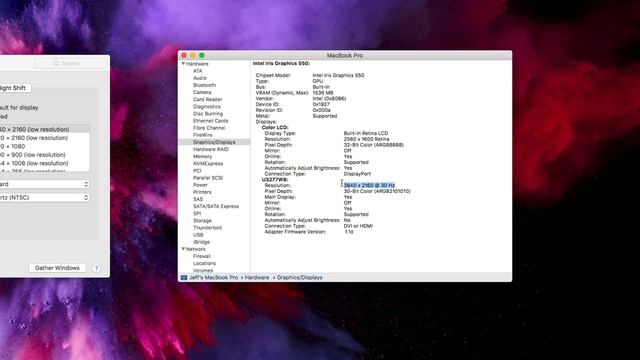Click the 2560 x 1600 Retina value
The height and width of the screenshot is (360, 640).
tap(367, 139)
